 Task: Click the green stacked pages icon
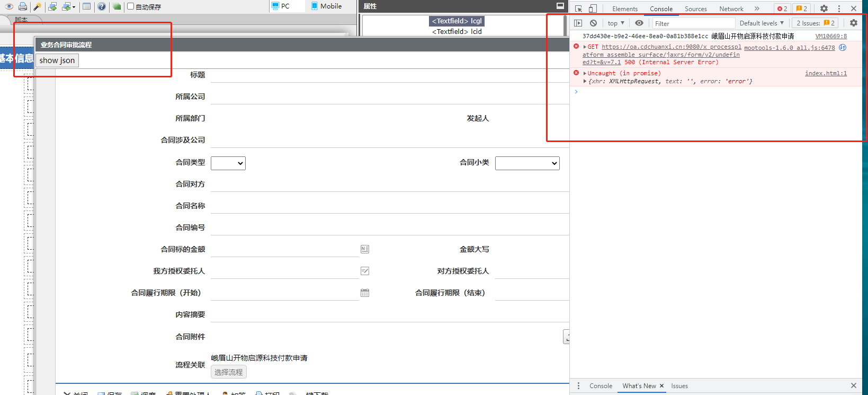[117, 6]
